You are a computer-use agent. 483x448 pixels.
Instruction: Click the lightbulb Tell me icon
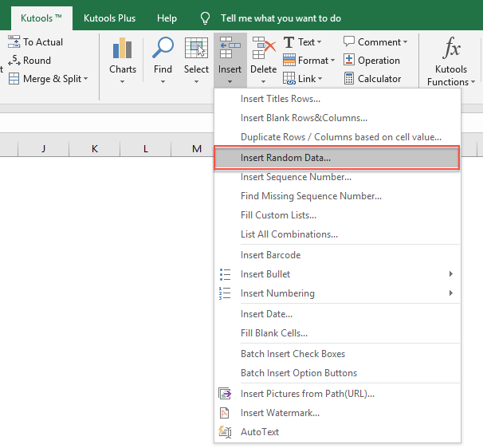click(x=205, y=18)
